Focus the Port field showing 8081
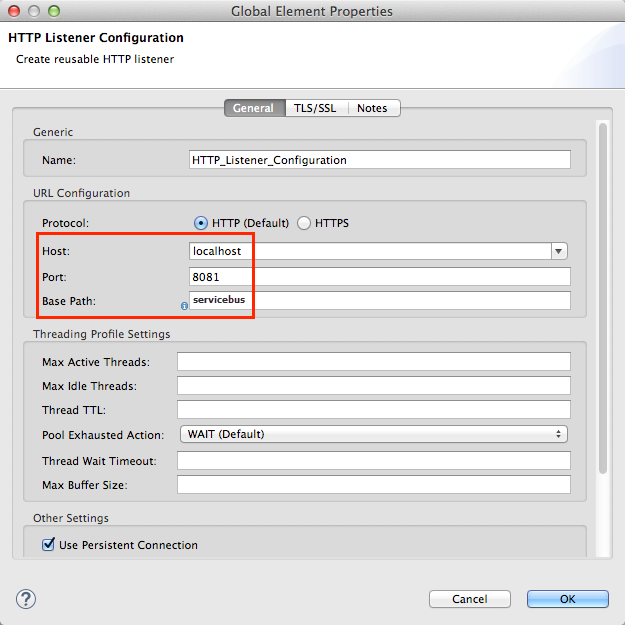The width and height of the screenshot is (625, 625). tap(379, 277)
